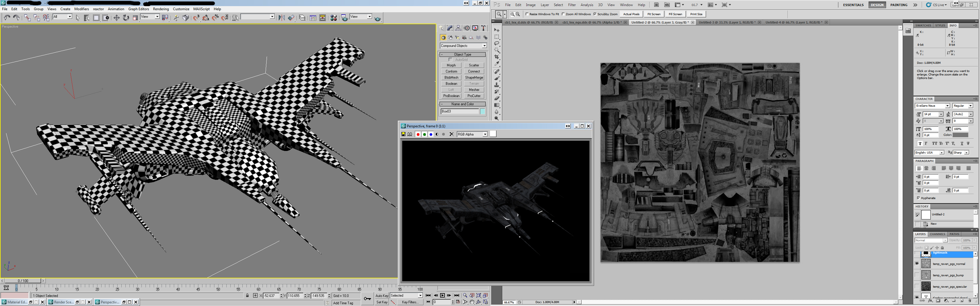
Task: Click the ProBoolean button
Action: point(451,96)
